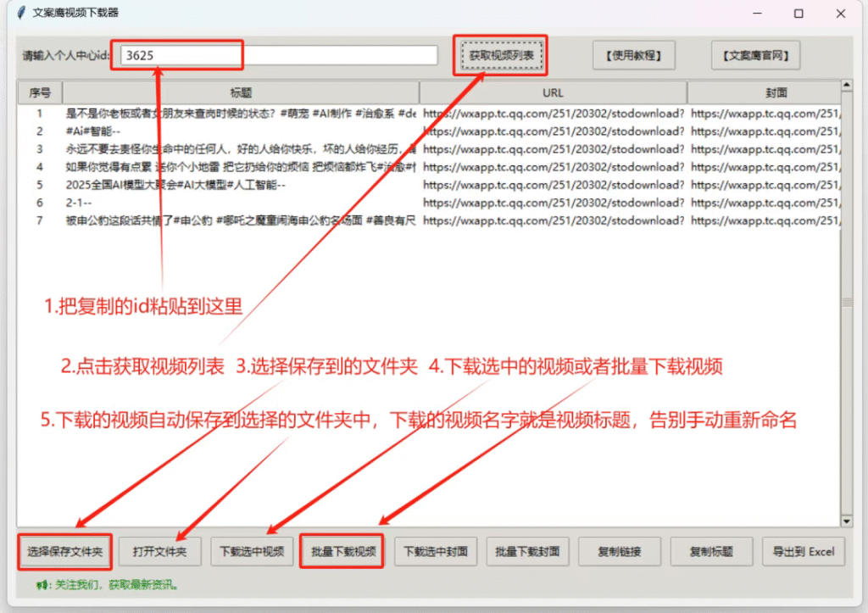868x613 pixels.
Task: Open the 【文案鹰官网】 website button
Action: coord(755,56)
